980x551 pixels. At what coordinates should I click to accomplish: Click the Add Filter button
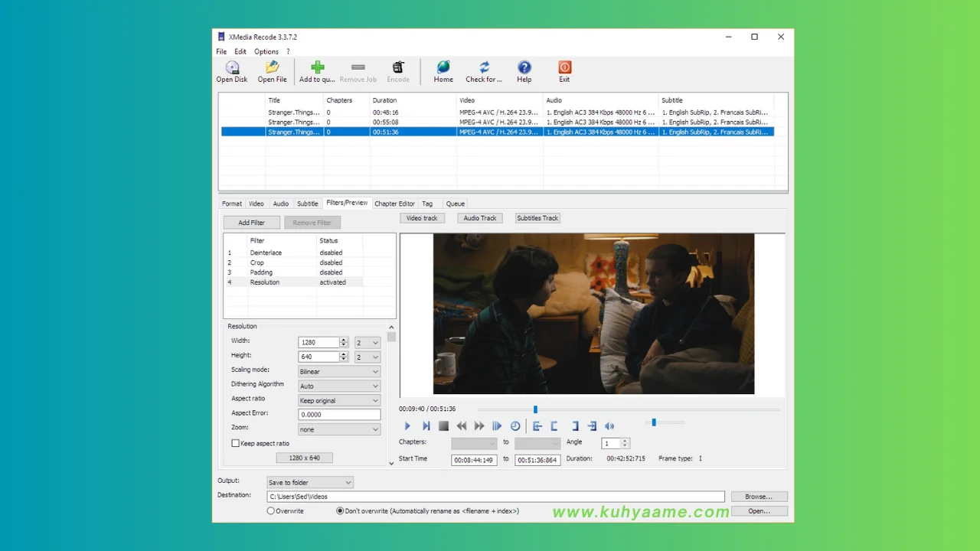click(251, 223)
